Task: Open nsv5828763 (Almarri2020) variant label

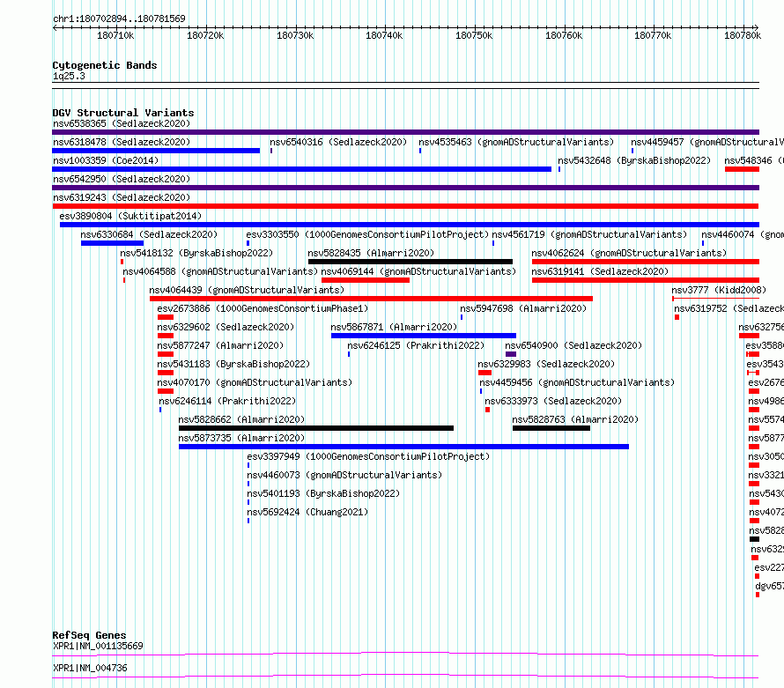Action: click(575, 419)
